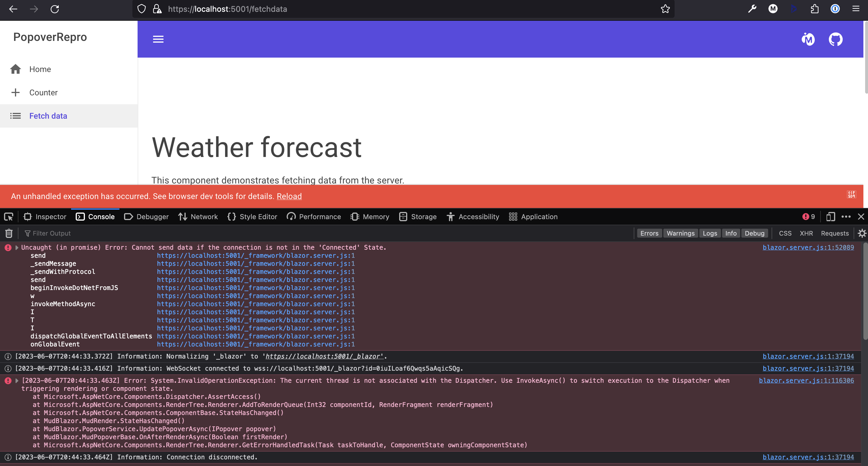Open the GitHub repository icon
Screen dimensions: 868x466
click(836, 39)
